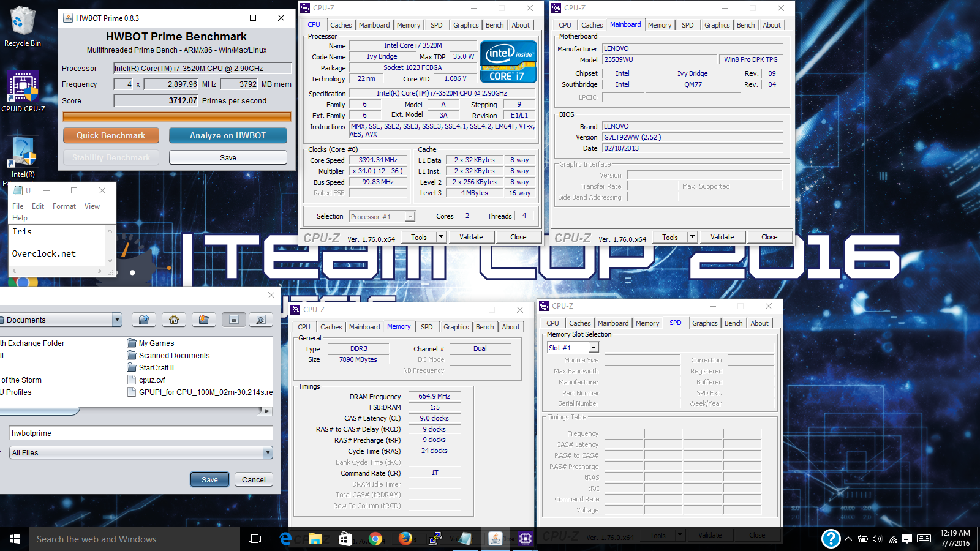This screenshot has height=551, width=980.
Task: Select the CPUID CPU-Z desktop shortcut
Action: pyautogui.click(x=23, y=91)
